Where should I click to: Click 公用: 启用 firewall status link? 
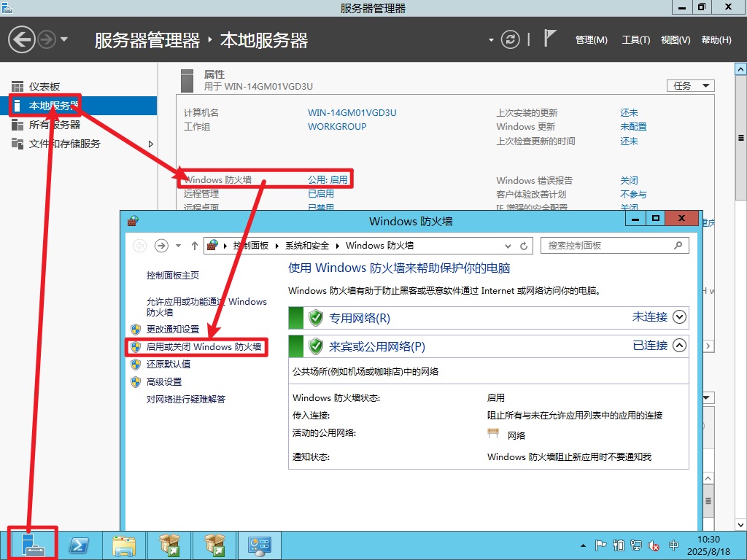[328, 180]
